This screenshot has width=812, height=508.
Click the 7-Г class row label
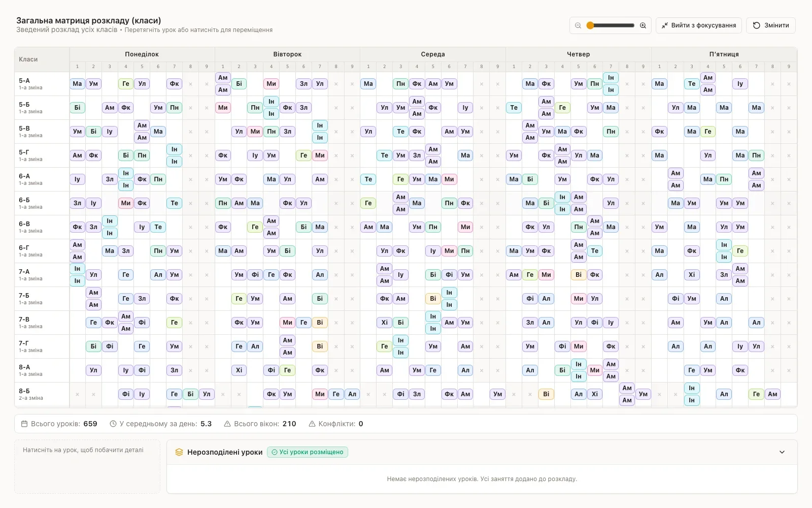pyautogui.click(x=42, y=346)
